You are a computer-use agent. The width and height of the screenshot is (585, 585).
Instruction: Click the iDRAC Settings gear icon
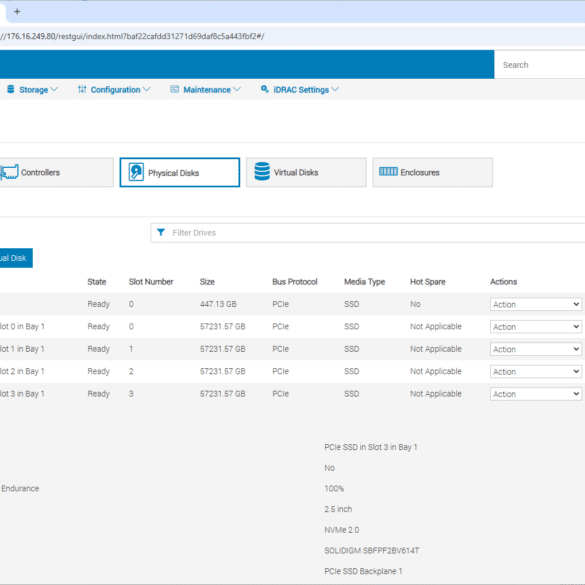click(265, 89)
